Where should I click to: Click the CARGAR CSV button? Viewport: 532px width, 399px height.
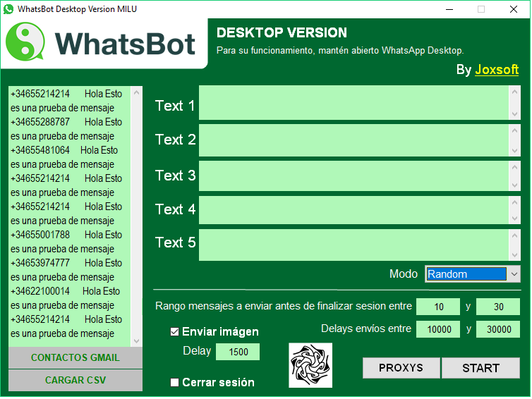click(75, 380)
